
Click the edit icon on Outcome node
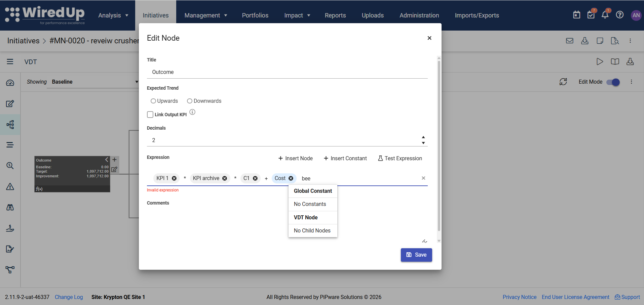pyautogui.click(x=114, y=169)
